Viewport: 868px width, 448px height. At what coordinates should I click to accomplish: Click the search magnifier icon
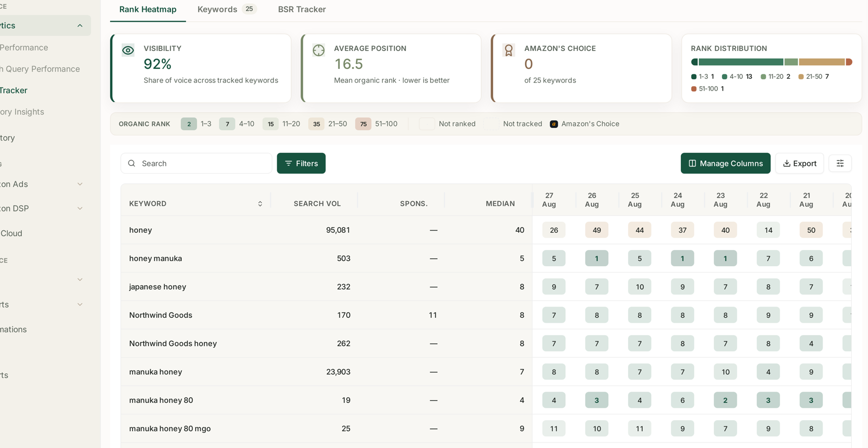[132, 163]
